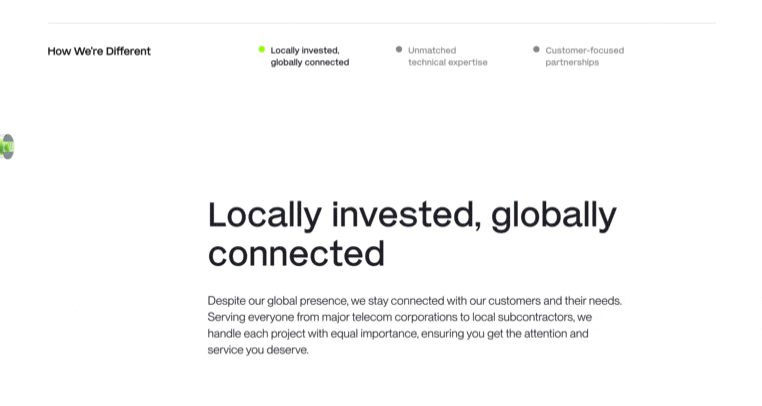Click the floating green widget on left edge
The image size is (762, 406).
[x=7, y=147]
